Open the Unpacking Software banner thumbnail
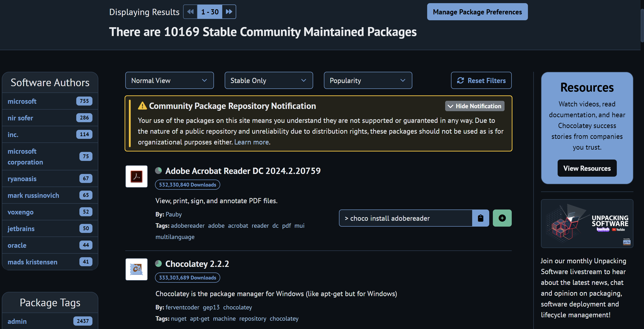Viewport: 644px width, 329px height. tap(587, 223)
